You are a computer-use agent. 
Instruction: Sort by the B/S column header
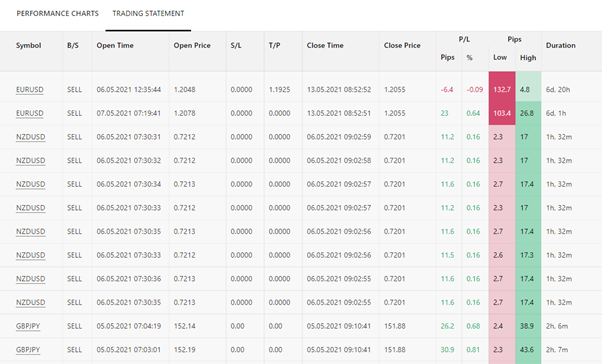[73, 45]
